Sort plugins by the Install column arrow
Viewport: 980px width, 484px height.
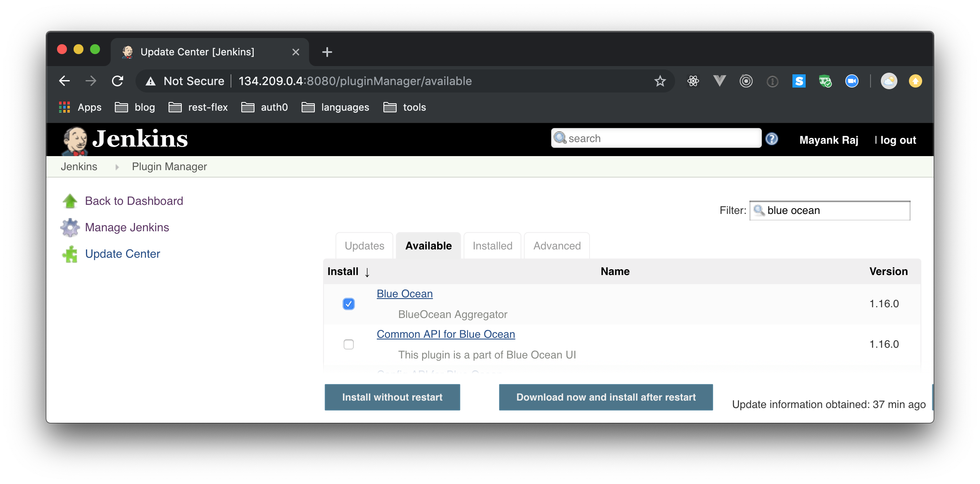(367, 272)
